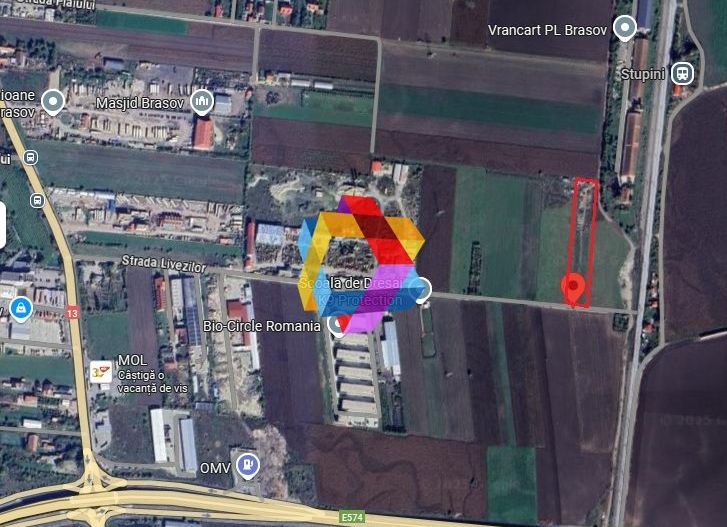Click the colorful hexagon logo overlay
Screen dimensions: 727x527
pyautogui.click(x=361, y=264)
